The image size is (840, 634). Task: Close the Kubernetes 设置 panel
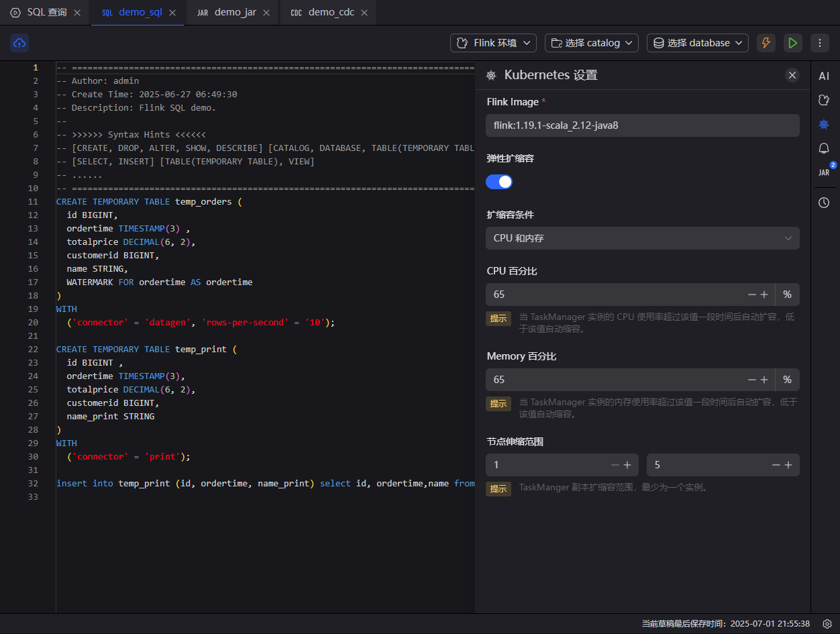coord(792,75)
